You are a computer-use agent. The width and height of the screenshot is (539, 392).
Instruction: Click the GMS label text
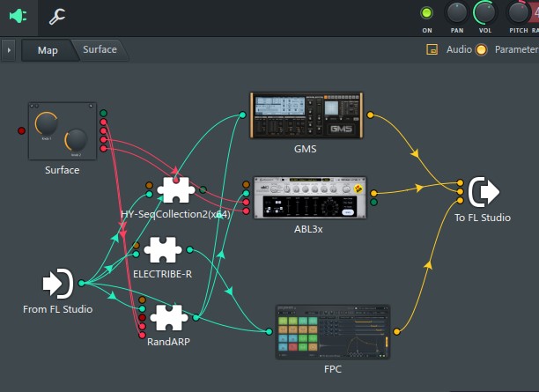306,149
